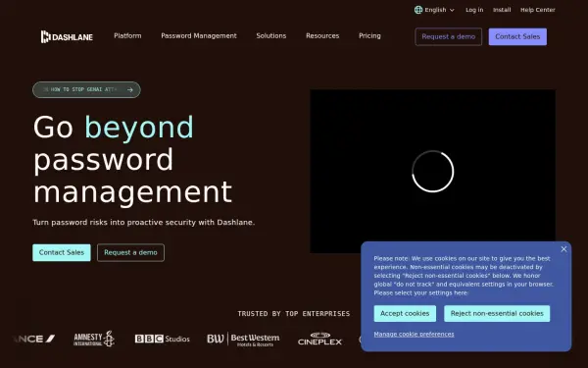Click the hero Request a demo button
The image size is (588, 368).
tap(130, 253)
